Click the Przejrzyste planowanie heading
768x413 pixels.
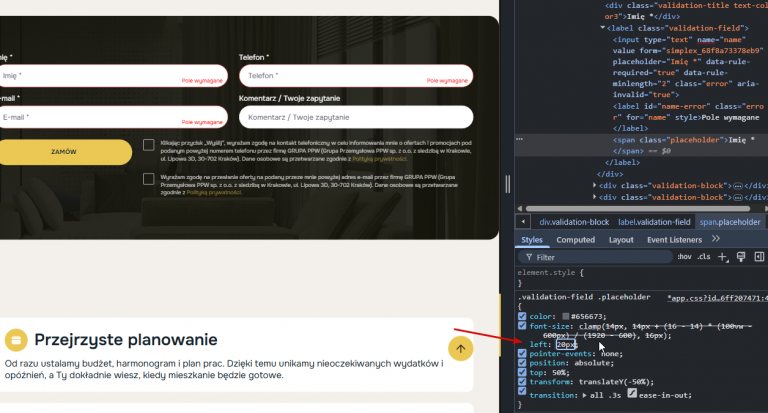125,340
